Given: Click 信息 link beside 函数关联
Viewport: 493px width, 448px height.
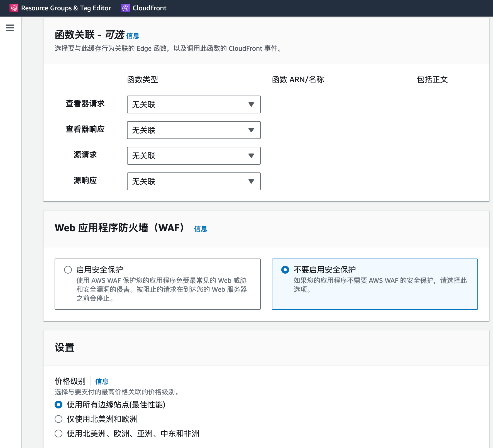Looking at the screenshot, I should 133,36.
